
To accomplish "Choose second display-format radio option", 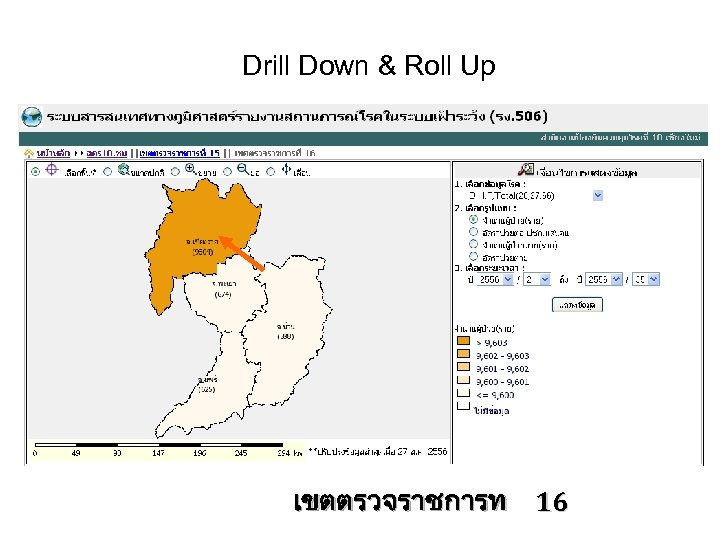I will point(473,231).
